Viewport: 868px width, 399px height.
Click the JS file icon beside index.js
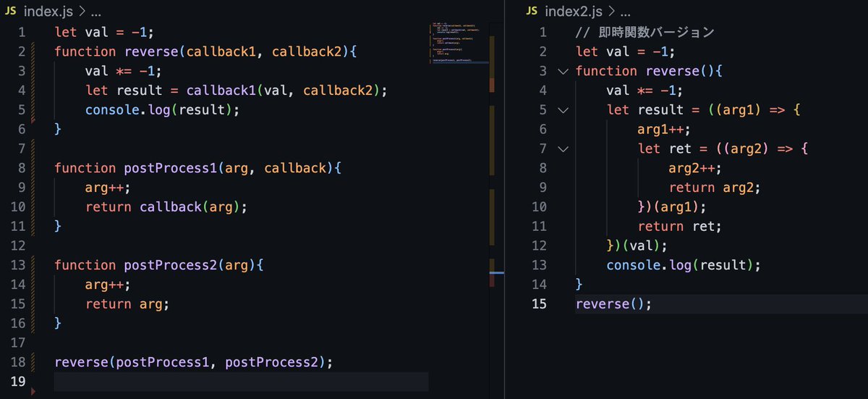pos(11,12)
